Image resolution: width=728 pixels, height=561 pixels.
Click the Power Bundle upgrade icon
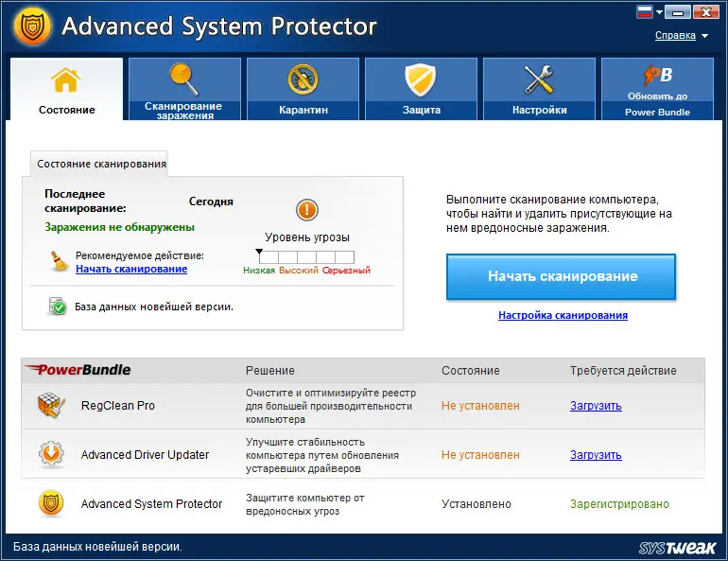coord(658,76)
